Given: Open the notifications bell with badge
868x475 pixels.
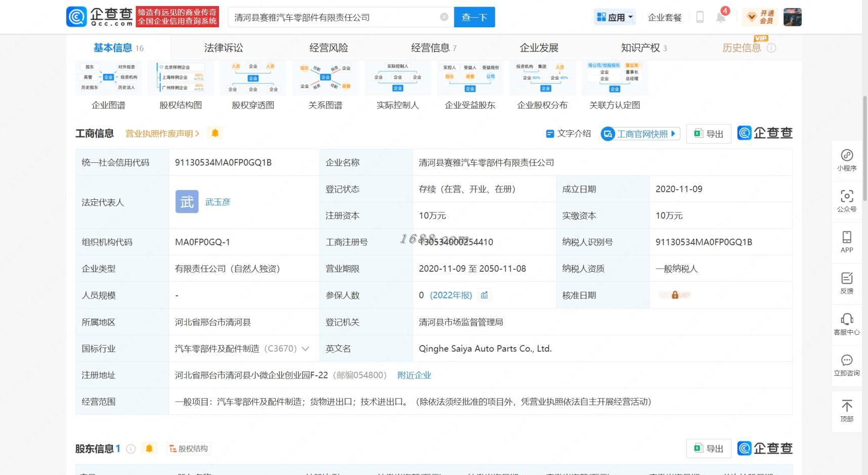Looking at the screenshot, I should [x=722, y=16].
